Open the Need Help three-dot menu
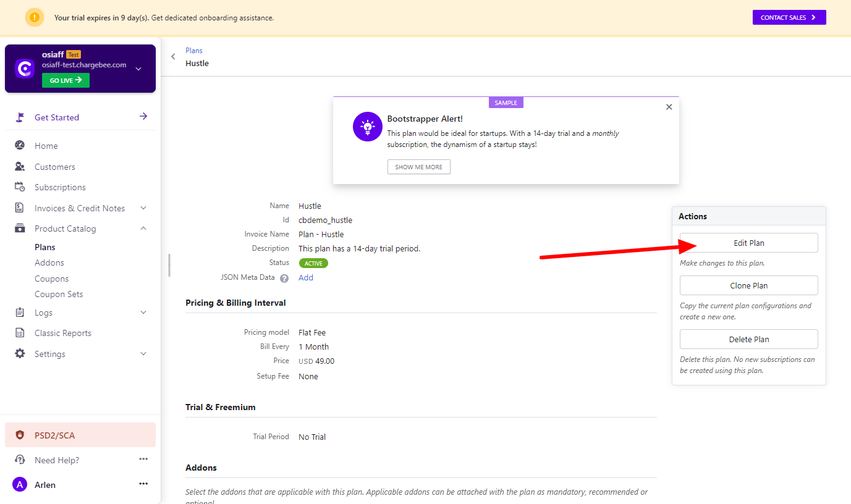 click(143, 459)
